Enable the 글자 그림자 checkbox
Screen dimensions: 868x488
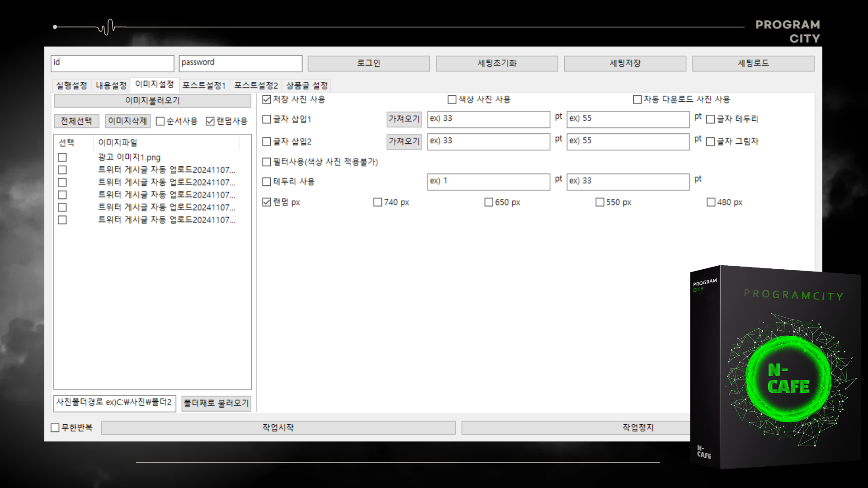coord(710,142)
